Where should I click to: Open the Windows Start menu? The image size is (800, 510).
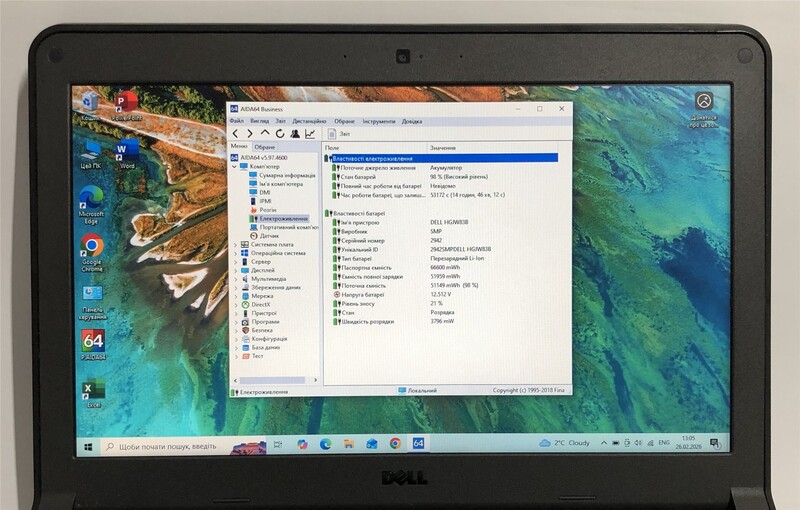[88, 447]
